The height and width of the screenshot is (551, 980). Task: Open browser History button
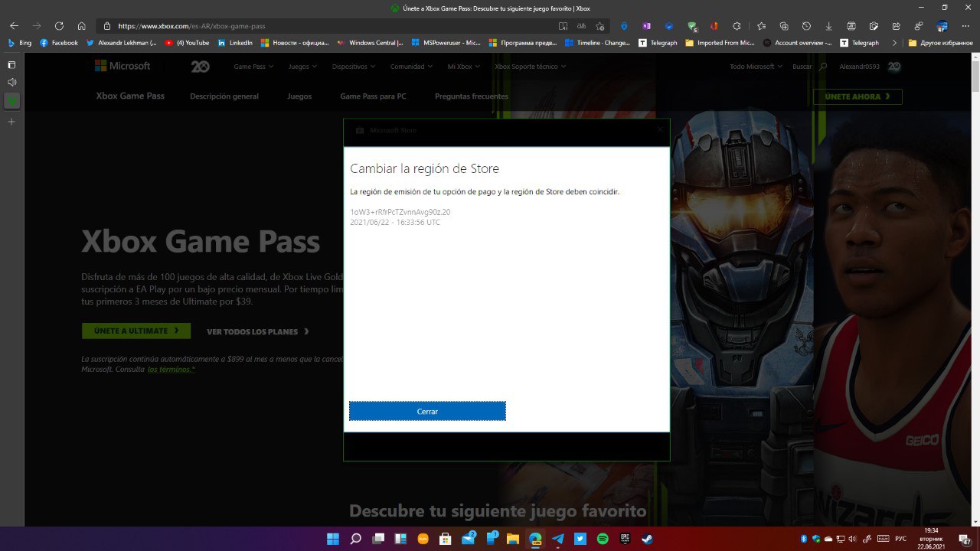coord(806,26)
